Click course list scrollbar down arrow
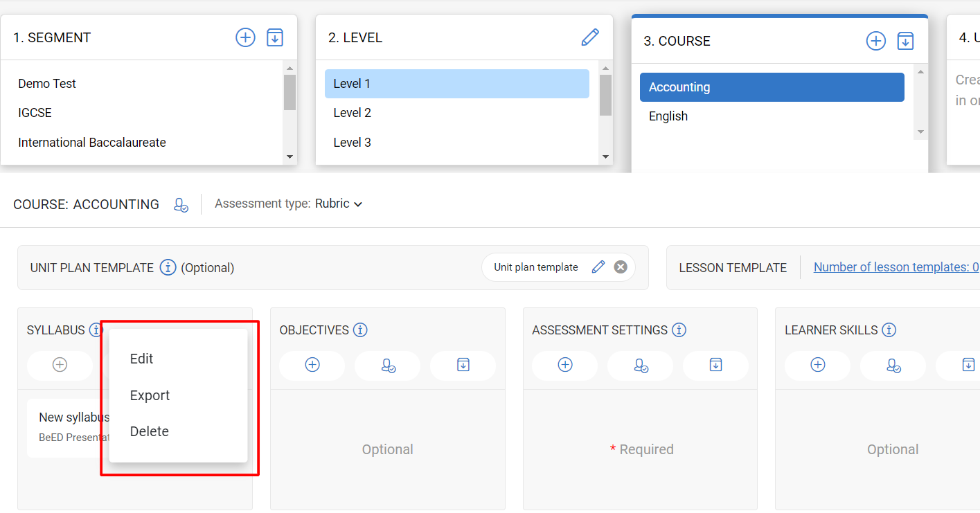The height and width of the screenshot is (513, 980). [920, 132]
